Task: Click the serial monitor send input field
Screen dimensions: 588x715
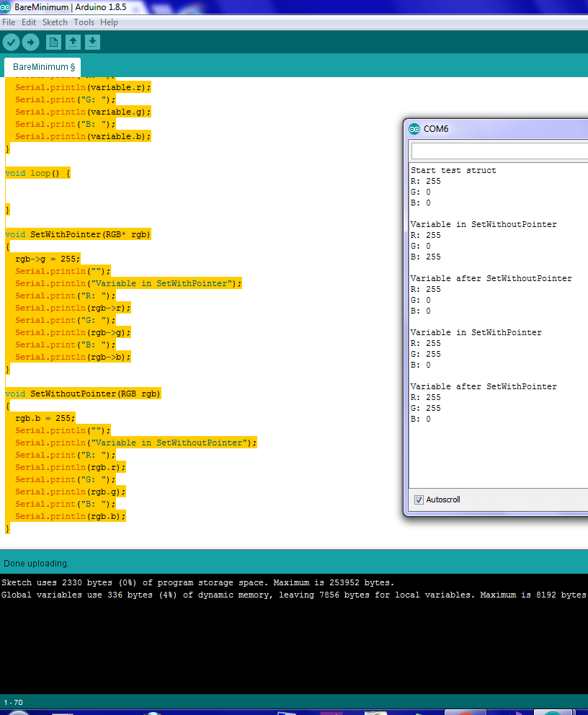Action: pyautogui.click(x=499, y=151)
